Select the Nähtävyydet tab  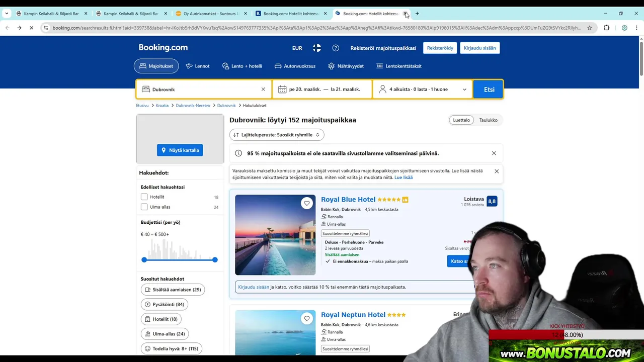346,66
